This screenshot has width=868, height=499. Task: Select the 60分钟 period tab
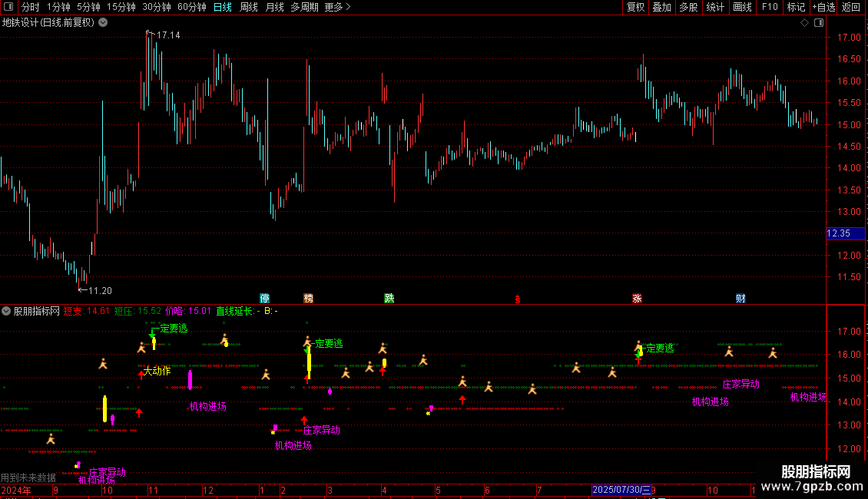tap(191, 7)
